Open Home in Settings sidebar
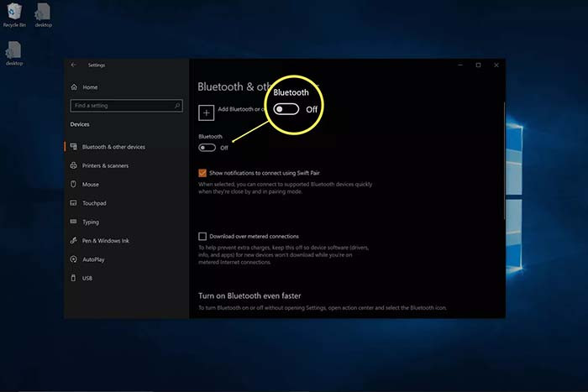Viewport: 588px width, 392px height. tap(90, 87)
